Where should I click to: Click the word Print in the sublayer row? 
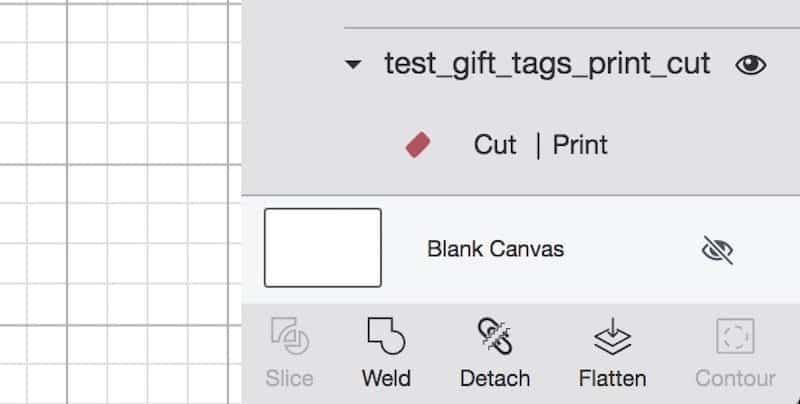point(580,145)
